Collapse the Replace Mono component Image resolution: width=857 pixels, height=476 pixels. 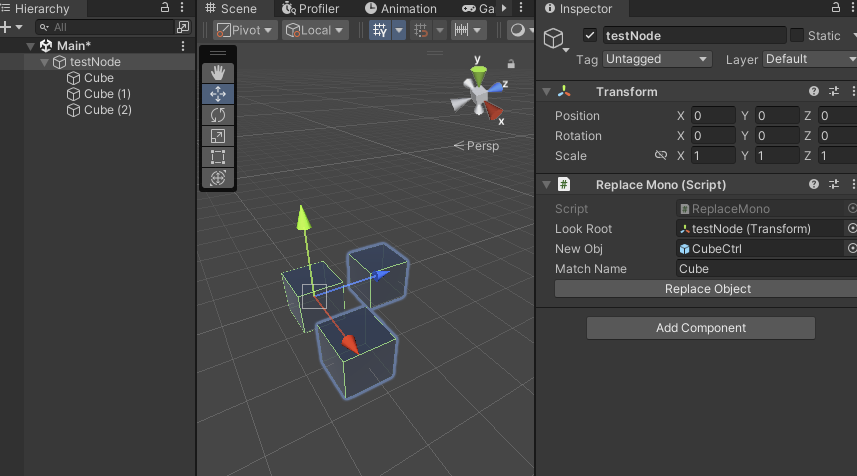(x=546, y=185)
